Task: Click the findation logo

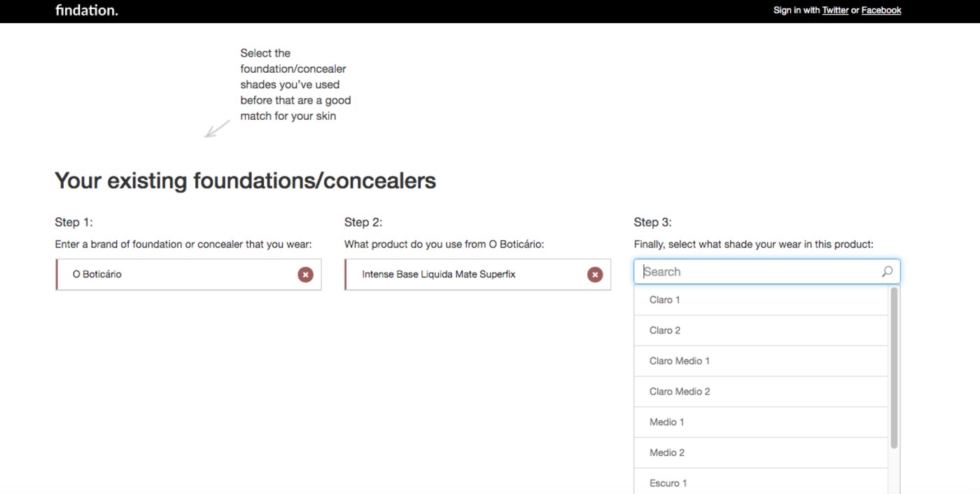Action: click(87, 11)
